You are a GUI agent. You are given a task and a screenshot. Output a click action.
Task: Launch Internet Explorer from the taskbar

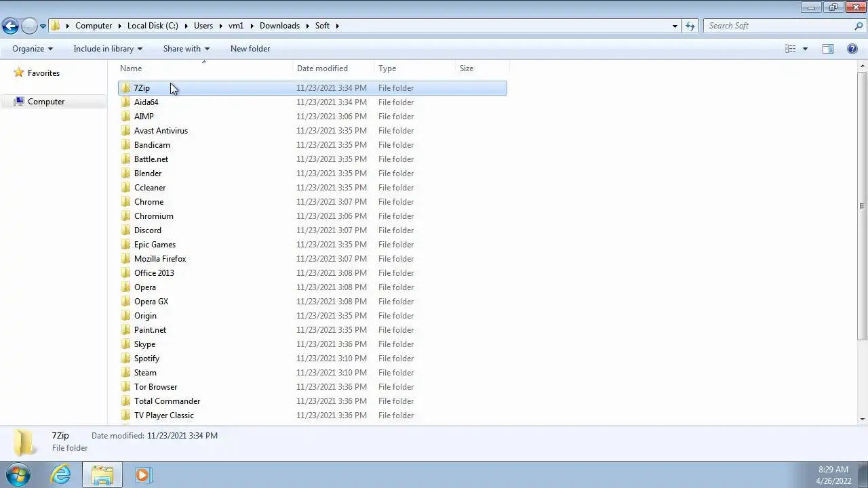pyautogui.click(x=61, y=474)
